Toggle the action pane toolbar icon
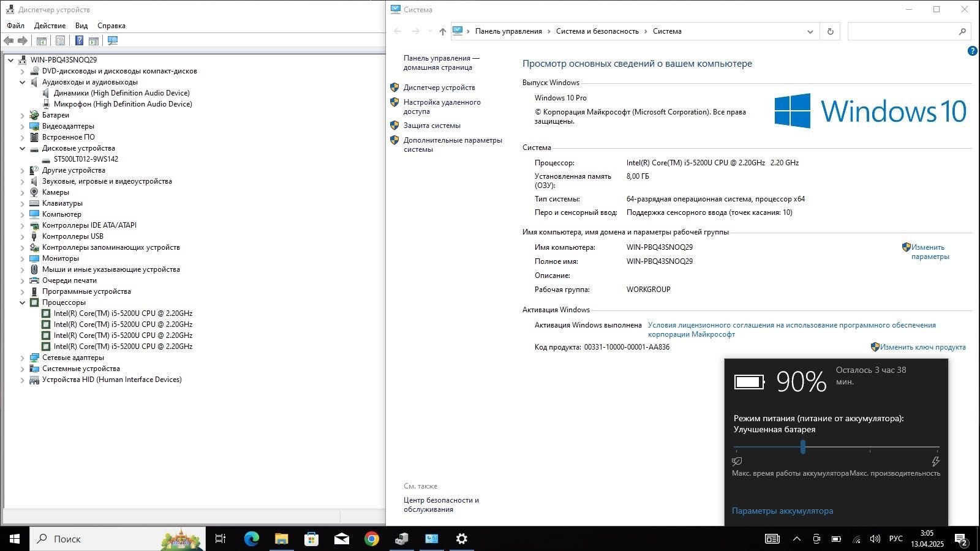 pyautogui.click(x=94, y=41)
